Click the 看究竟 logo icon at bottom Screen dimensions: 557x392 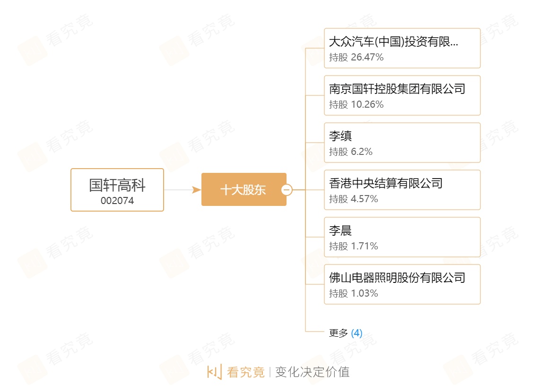(x=214, y=372)
